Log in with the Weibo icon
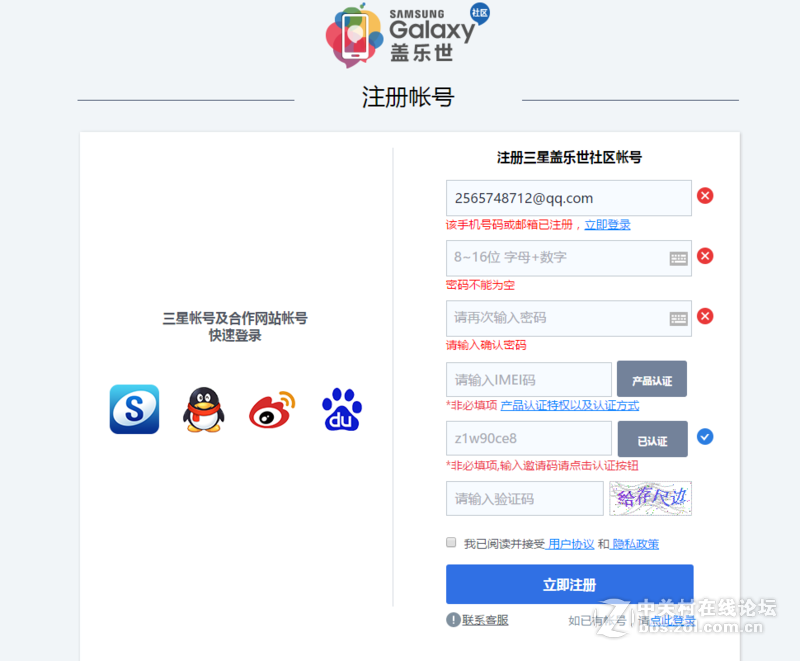Image resolution: width=800 pixels, height=661 pixels. click(x=272, y=410)
